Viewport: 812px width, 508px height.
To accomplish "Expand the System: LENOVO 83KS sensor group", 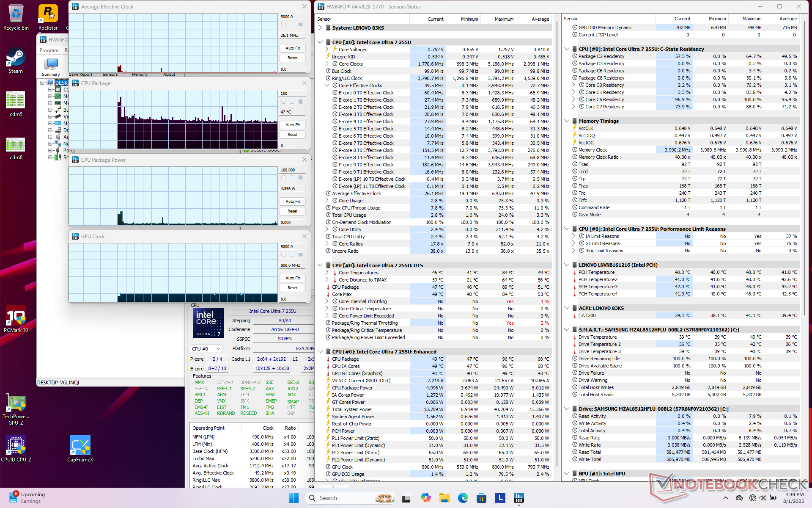I will pyautogui.click(x=320, y=28).
